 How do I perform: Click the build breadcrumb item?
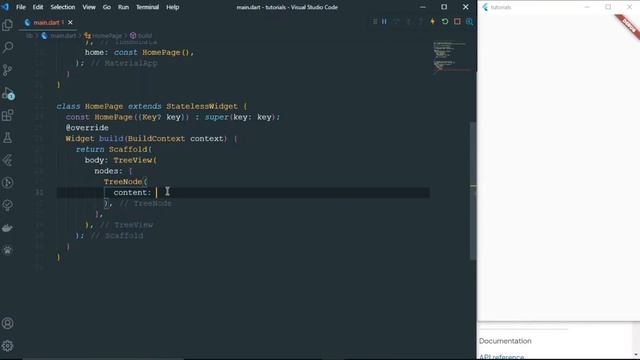tap(141, 36)
